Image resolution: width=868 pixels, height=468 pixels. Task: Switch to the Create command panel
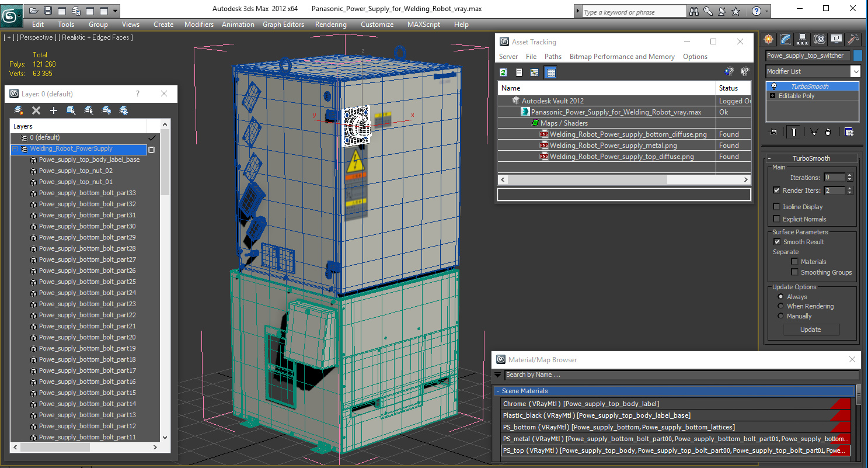[769, 39]
